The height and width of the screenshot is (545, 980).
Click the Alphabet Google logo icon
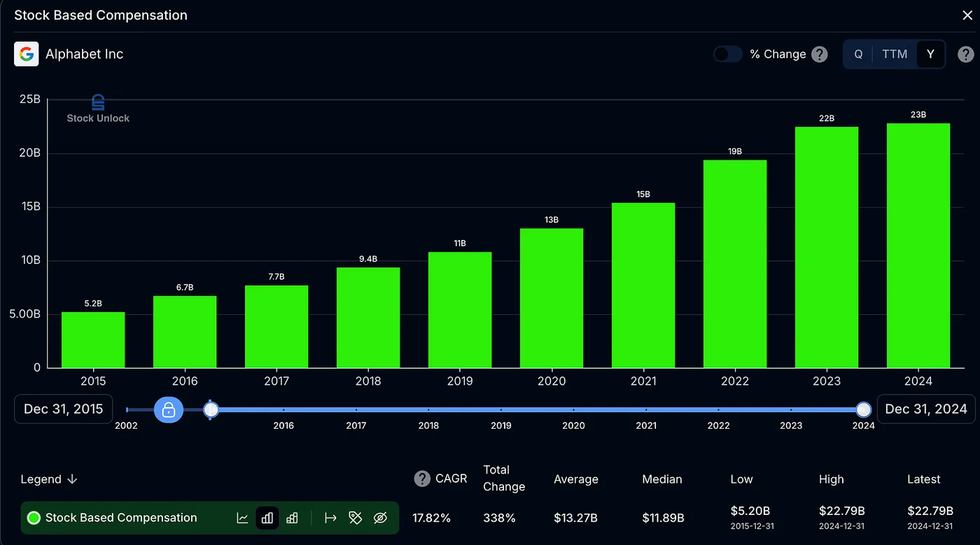(27, 54)
